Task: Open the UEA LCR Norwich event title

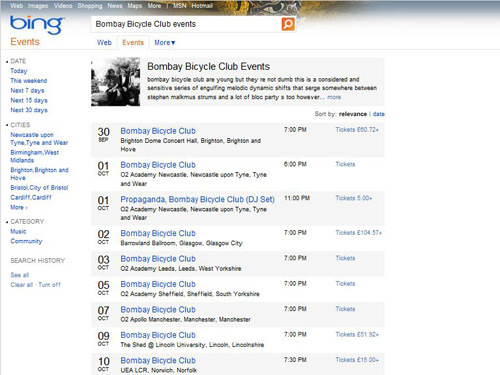Action: 158,361
